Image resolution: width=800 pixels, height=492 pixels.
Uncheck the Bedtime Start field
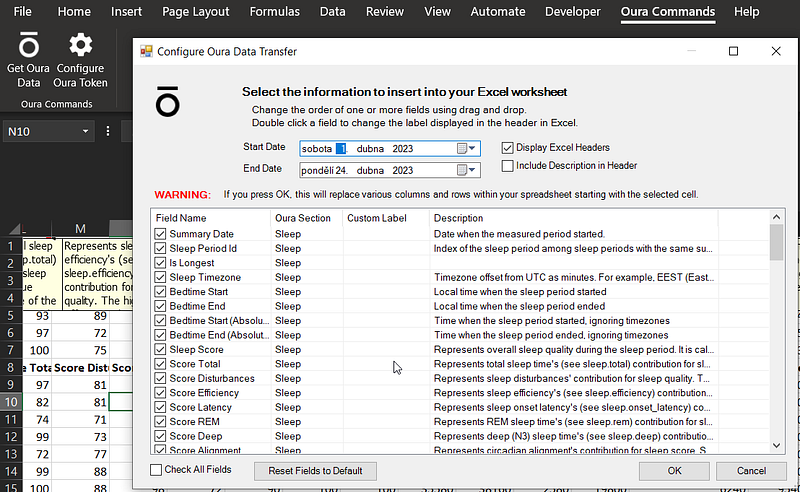click(x=160, y=292)
